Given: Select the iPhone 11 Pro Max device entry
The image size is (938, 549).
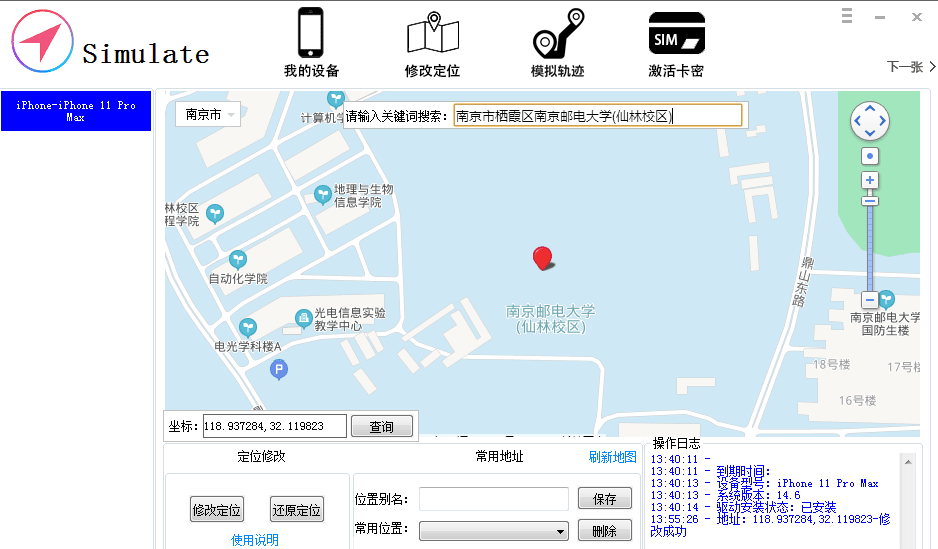Looking at the screenshot, I should (x=76, y=111).
